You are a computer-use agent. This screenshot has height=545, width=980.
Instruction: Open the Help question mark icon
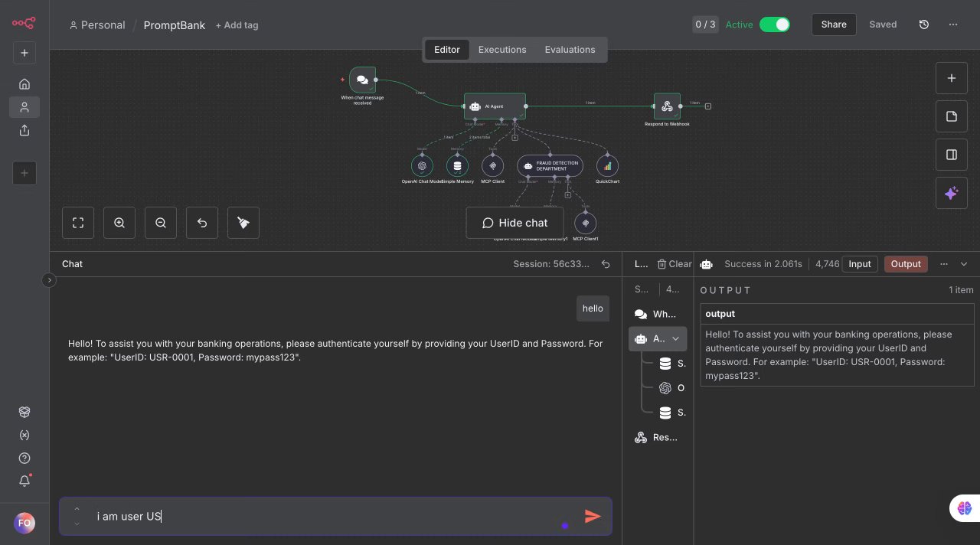[x=24, y=458]
